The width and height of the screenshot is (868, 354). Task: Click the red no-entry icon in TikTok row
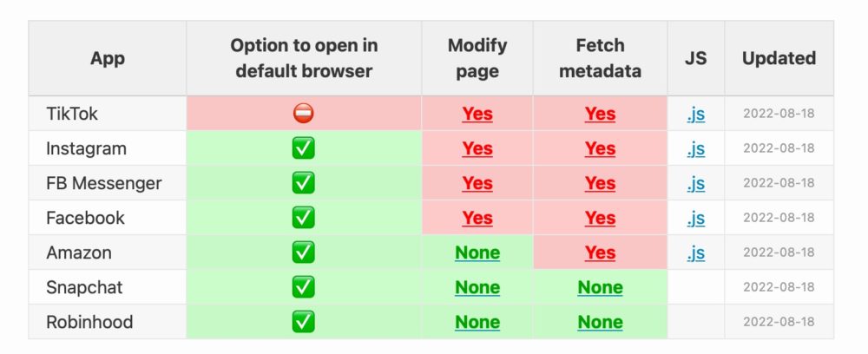pos(303,114)
